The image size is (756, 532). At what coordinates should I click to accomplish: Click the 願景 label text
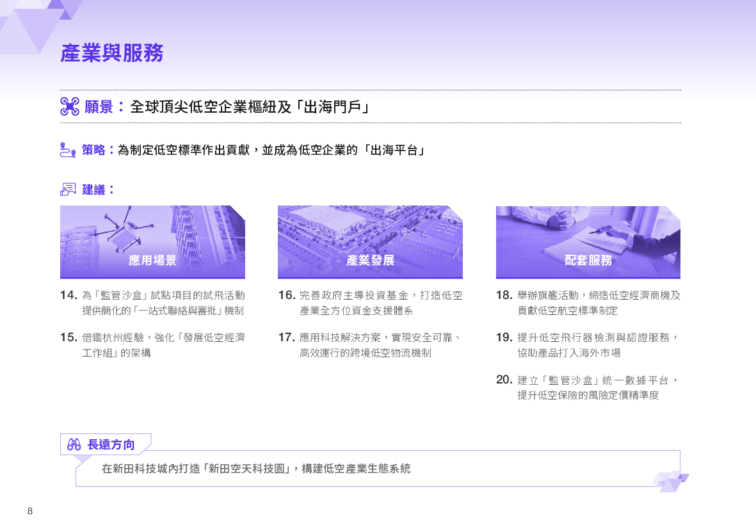click(99, 107)
